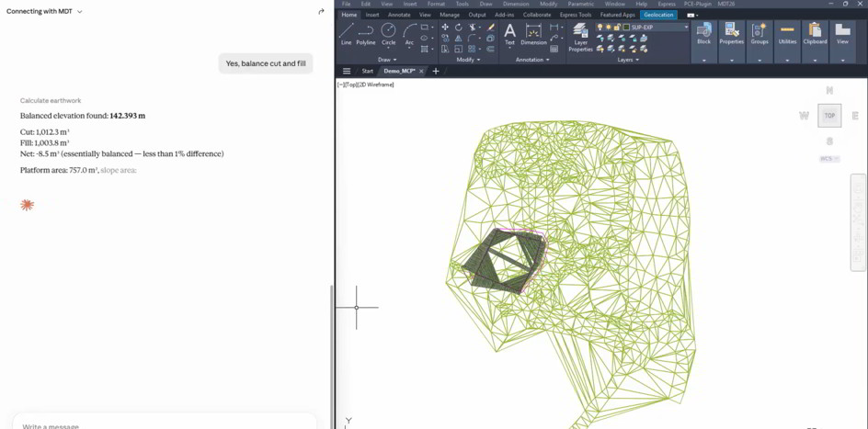Expand the Modify panel
The height and width of the screenshot is (429, 868).
coord(468,60)
